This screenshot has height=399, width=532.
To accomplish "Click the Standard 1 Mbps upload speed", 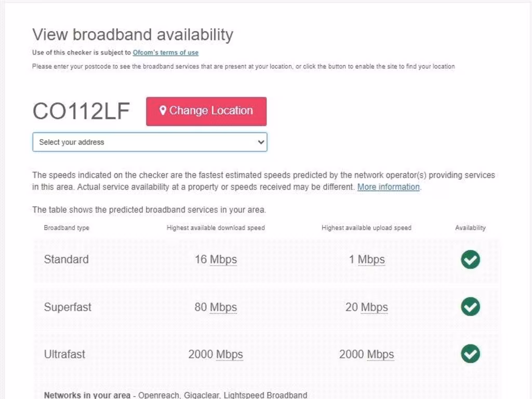I will [367, 259].
